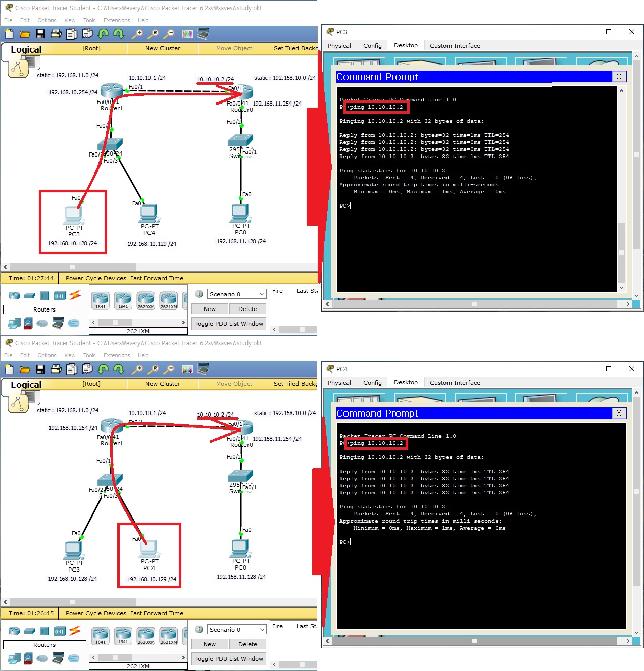Select Multiuser Connection icon in upper device panel
This screenshot has height=671, width=644.
(x=74, y=323)
